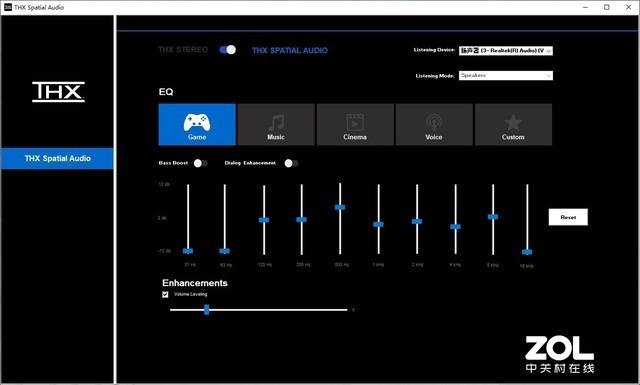Click the THX app icon in title bar
640x385 pixels.
pyautogui.click(x=8, y=7)
